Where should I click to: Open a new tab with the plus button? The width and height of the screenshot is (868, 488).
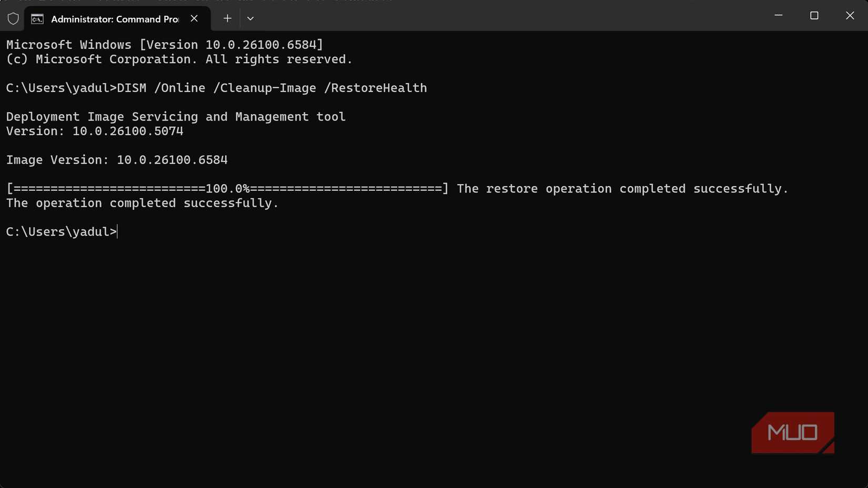coord(227,18)
